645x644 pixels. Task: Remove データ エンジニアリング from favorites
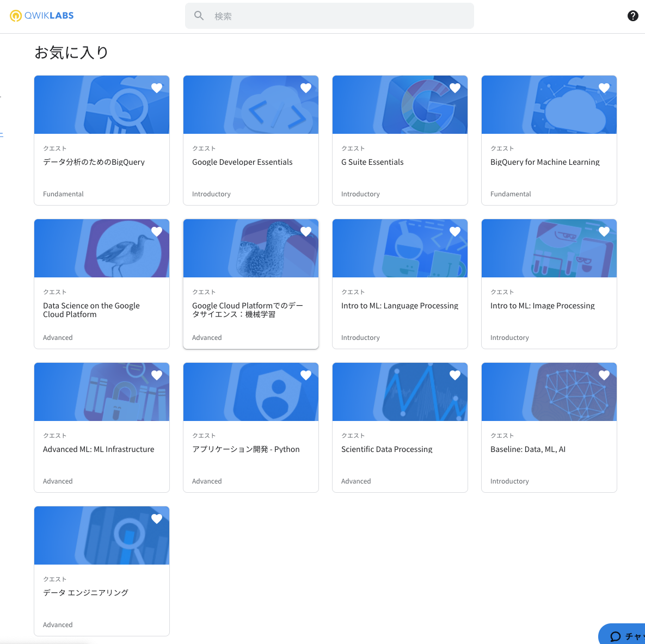156,519
